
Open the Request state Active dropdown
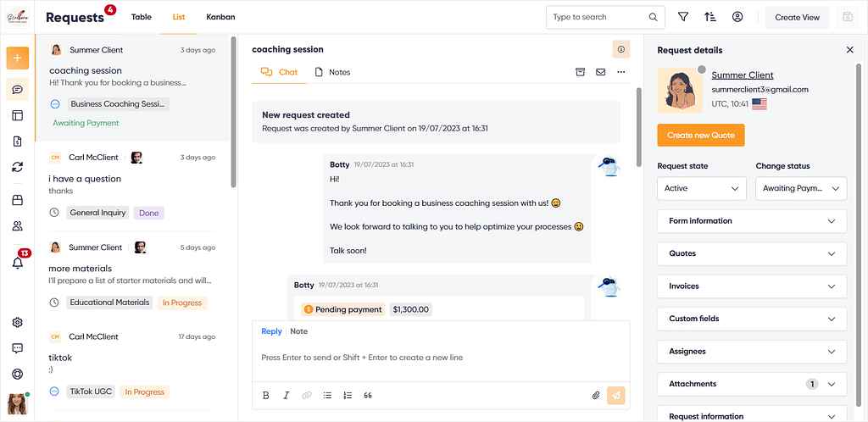coord(702,189)
